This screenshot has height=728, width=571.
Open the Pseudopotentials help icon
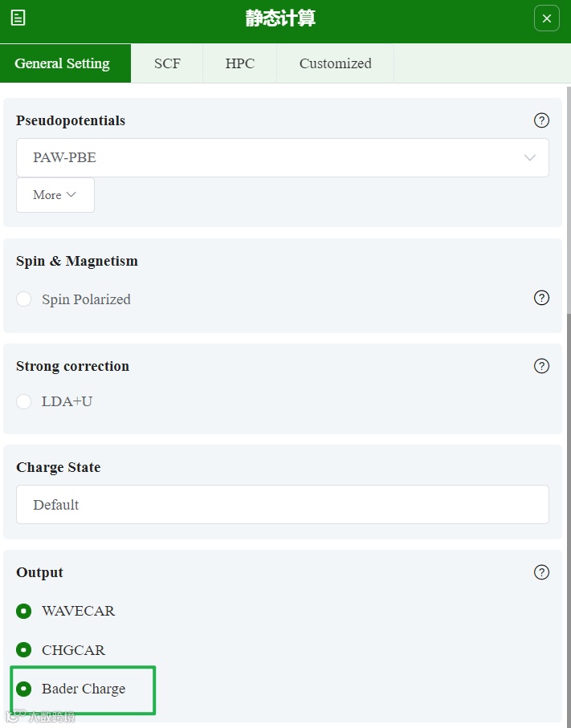[x=541, y=120]
